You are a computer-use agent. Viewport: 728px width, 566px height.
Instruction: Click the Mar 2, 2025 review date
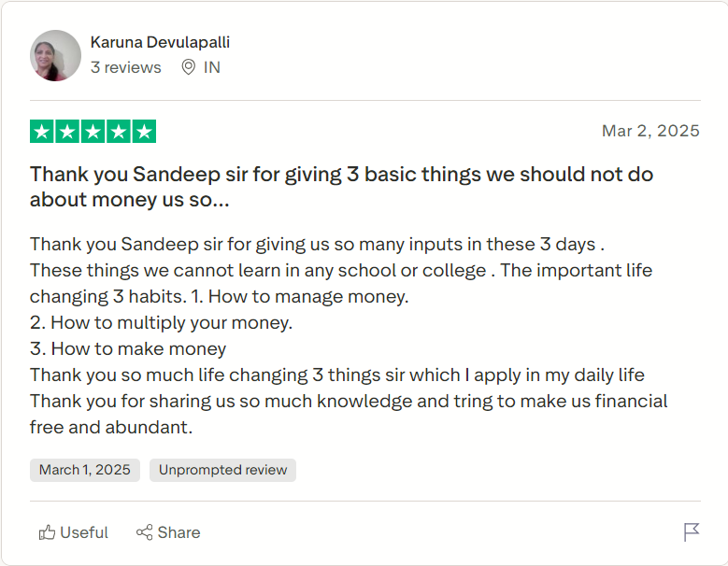[650, 131]
